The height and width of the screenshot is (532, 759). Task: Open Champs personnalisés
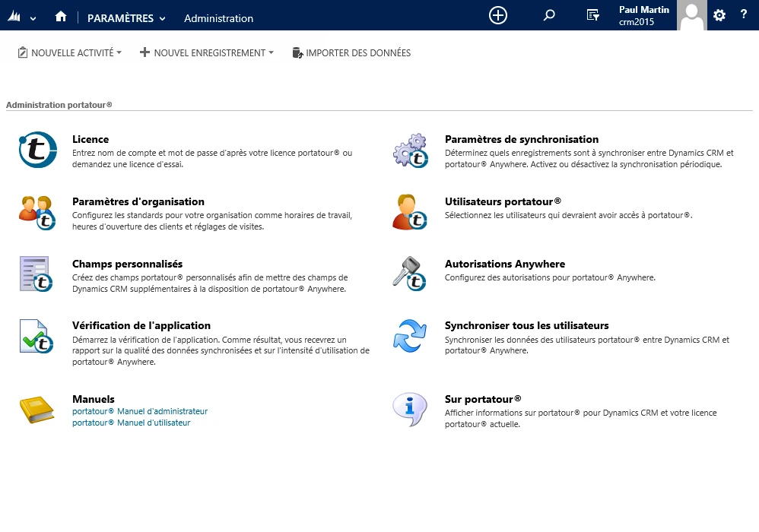(x=127, y=264)
